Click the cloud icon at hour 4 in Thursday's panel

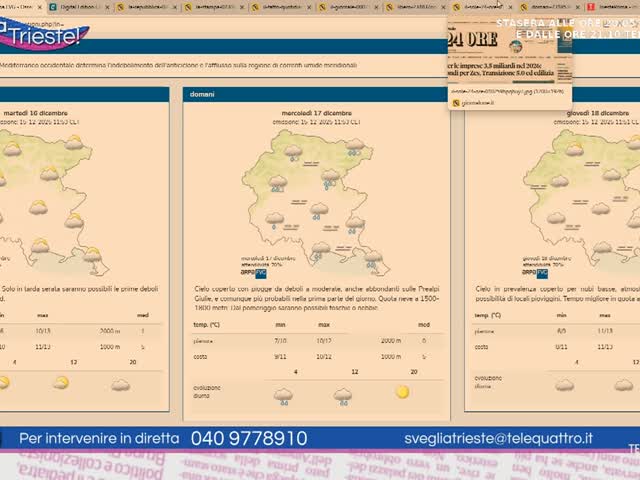pyautogui.click(x=564, y=384)
